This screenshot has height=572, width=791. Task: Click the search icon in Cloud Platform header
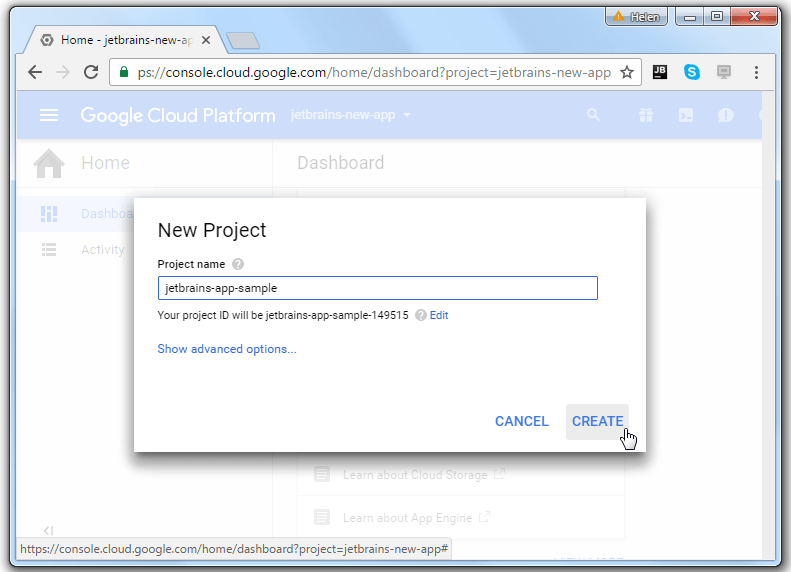[x=594, y=115]
